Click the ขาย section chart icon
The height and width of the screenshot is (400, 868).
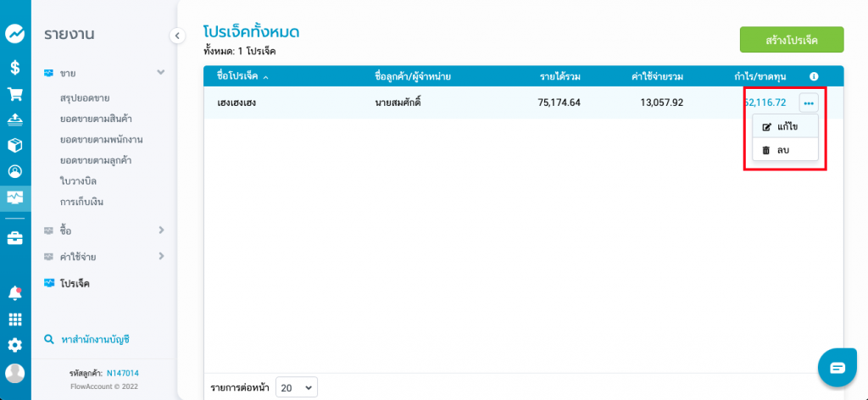point(48,73)
